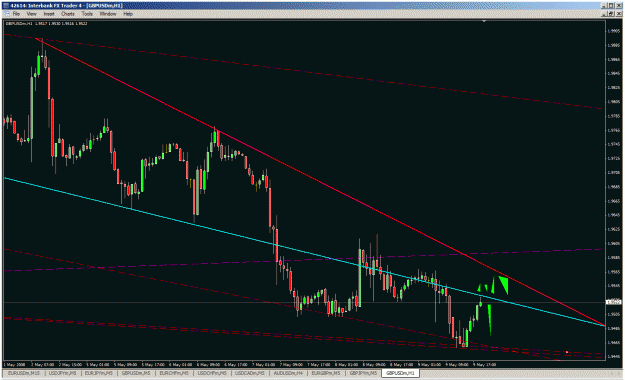This screenshot has width=625, height=380.
Task: Open the Insert menu
Action: click(x=49, y=14)
